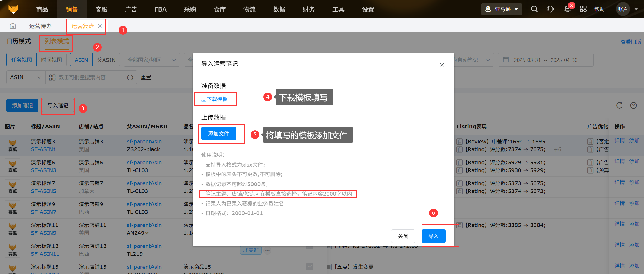Open the customer support headset icon
The width and height of the screenshot is (644, 274).
pos(550,9)
